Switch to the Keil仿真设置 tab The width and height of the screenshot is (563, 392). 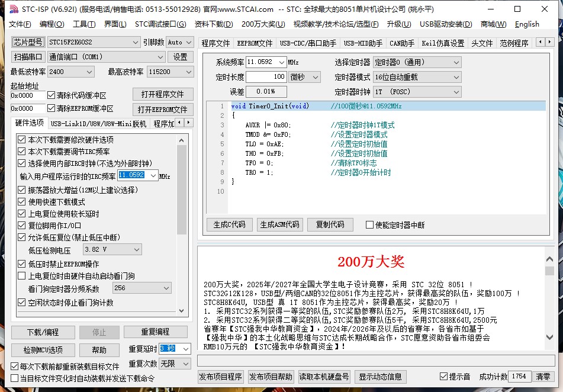pyautogui.click(x=443, y=43)
